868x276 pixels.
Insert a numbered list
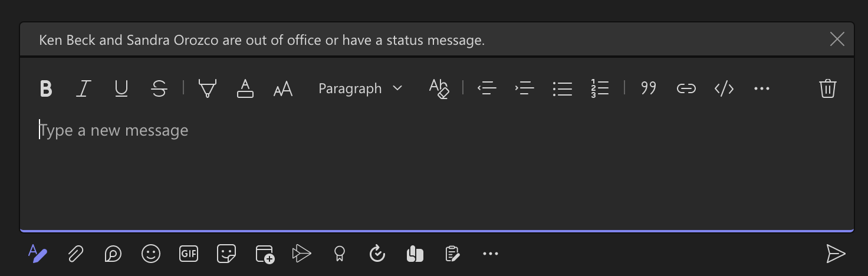[x=600, y=89]
